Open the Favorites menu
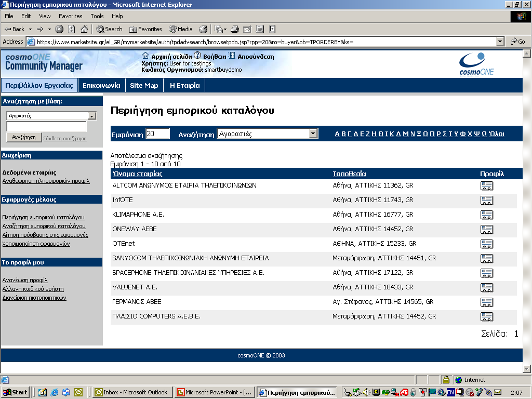Screen dimensions: 532x399 71,16
